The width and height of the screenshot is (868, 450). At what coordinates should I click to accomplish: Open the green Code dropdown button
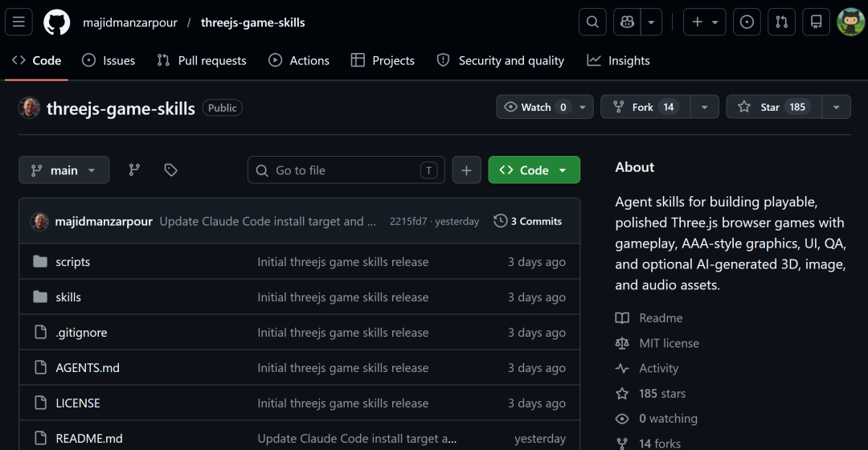coord(534,170)
